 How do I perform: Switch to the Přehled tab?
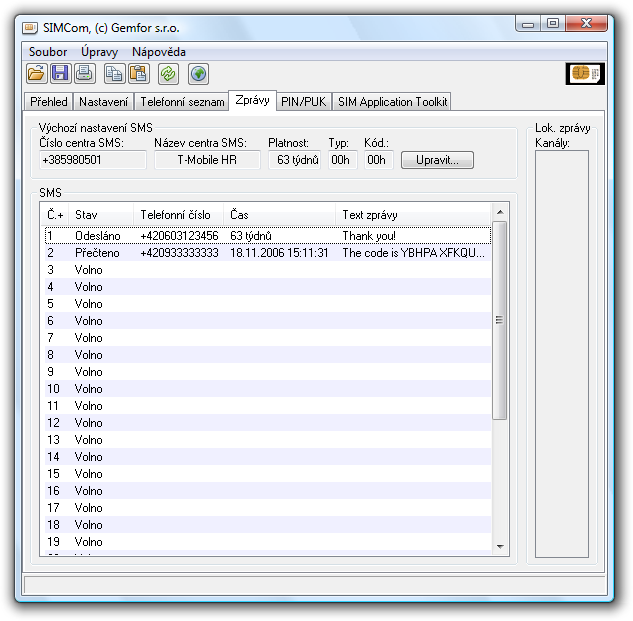click(49, 102)
